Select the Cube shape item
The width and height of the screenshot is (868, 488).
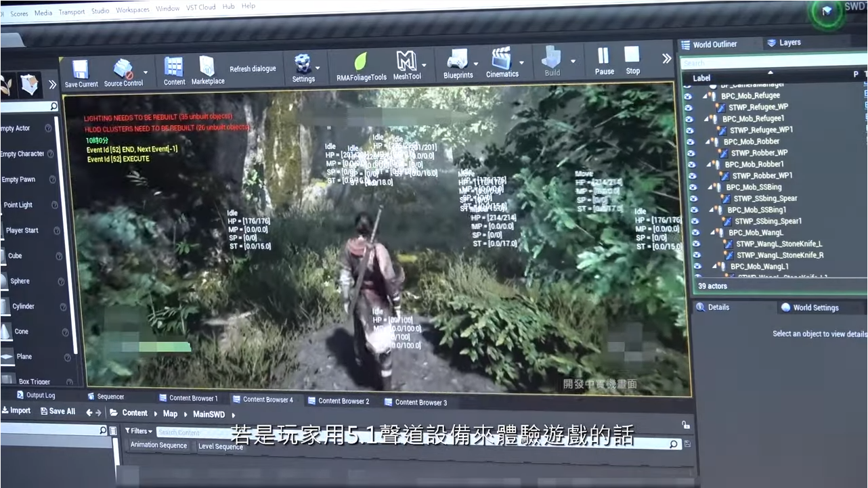(15, 256)
